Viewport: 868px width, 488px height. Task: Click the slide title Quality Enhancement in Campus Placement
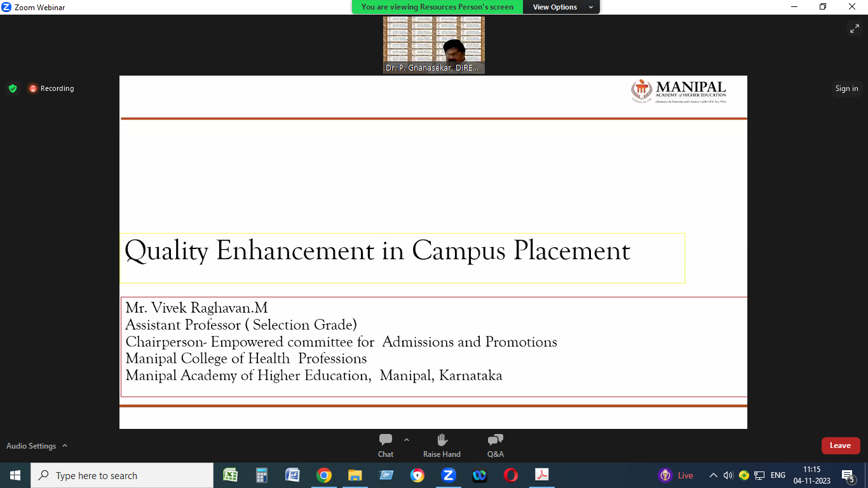(377, 250)
